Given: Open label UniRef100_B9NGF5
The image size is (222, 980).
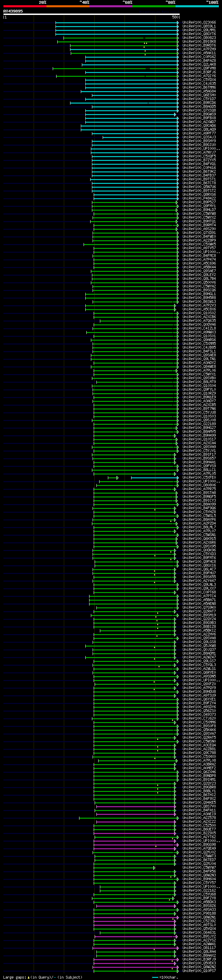Looking at the screenshot, I should point(199,496).
